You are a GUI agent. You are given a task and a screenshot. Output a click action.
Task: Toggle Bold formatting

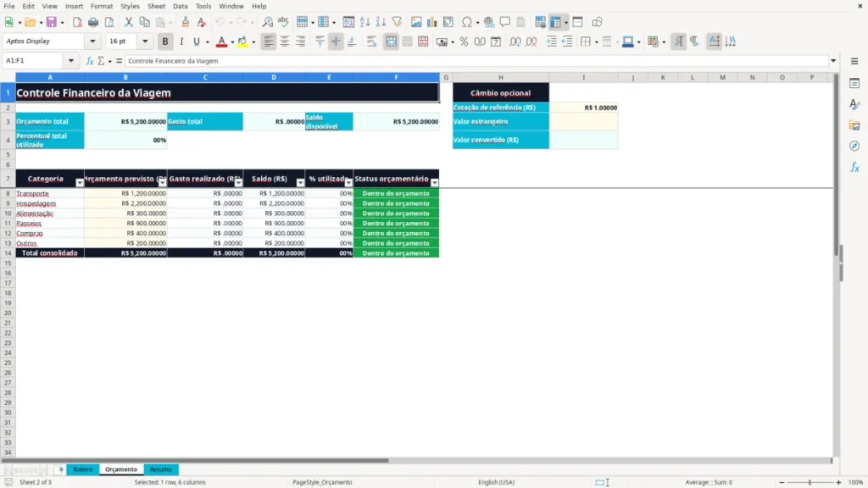click(165, 42)
